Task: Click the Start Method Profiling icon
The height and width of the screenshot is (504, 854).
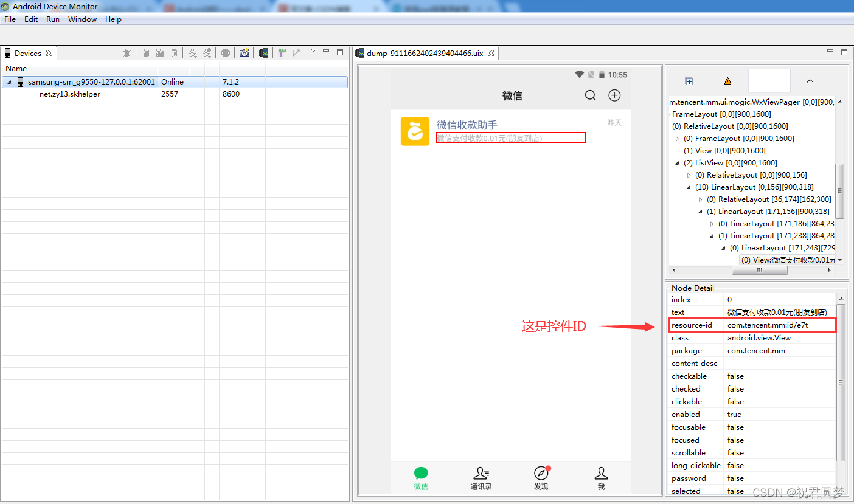Action: [x=207, y=53]
